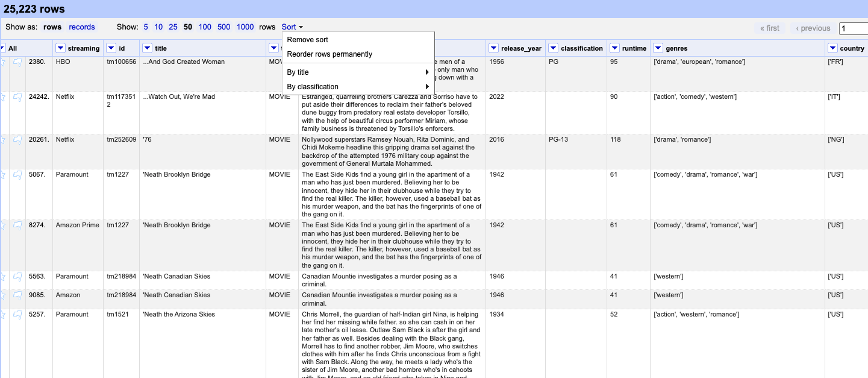Open classification column dropdown menu
This screenshot has height=378, width=868.
[554, 48]
